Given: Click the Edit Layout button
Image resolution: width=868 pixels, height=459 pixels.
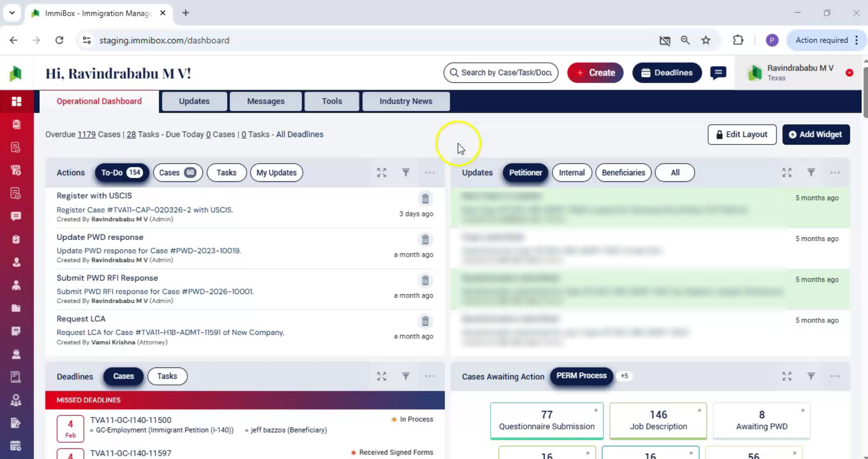Looking at the screenshot, I should tap(742, 134).
